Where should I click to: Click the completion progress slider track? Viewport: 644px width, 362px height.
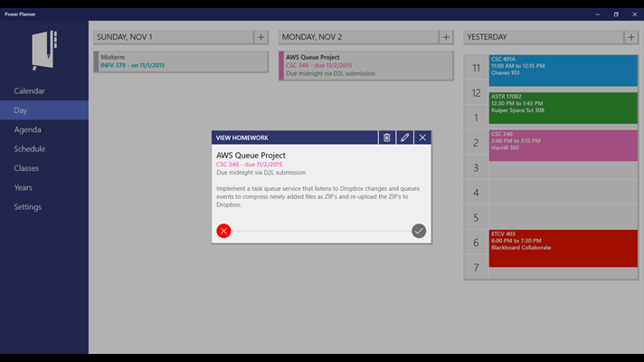coord(321,231)
